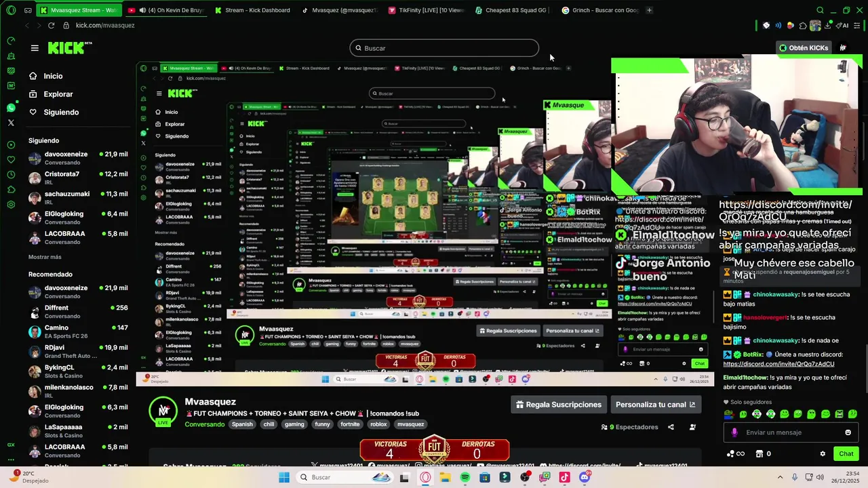Viewport: 868px width, 488px height.
Task: Switch to Mvasquez TikTok tab
Action: tap(338, 10)
